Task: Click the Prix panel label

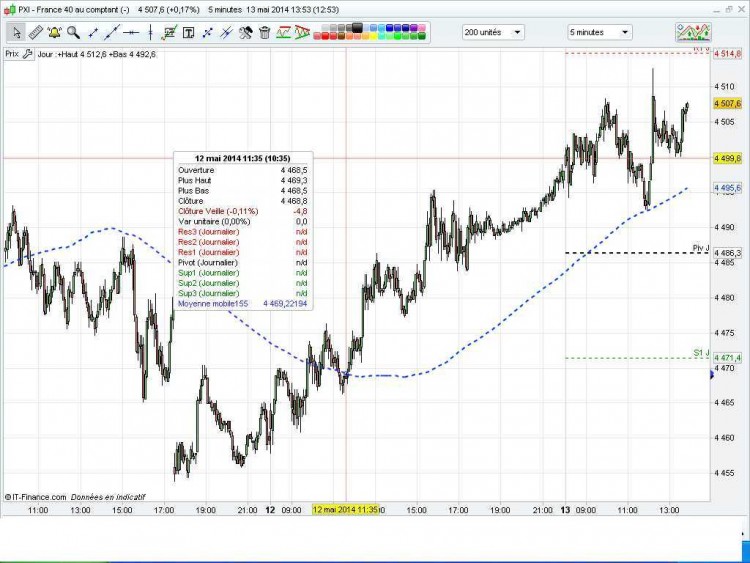Action: pyautogui.click(x=12, y=54)
